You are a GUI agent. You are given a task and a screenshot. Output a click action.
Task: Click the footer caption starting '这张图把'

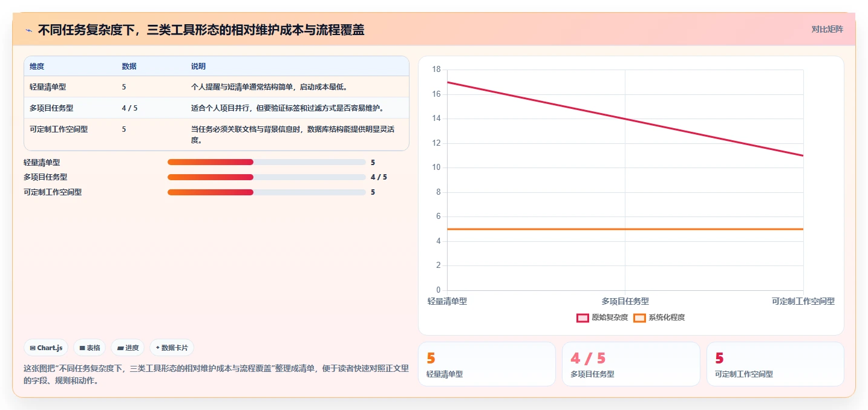click(x=216, y=374)
